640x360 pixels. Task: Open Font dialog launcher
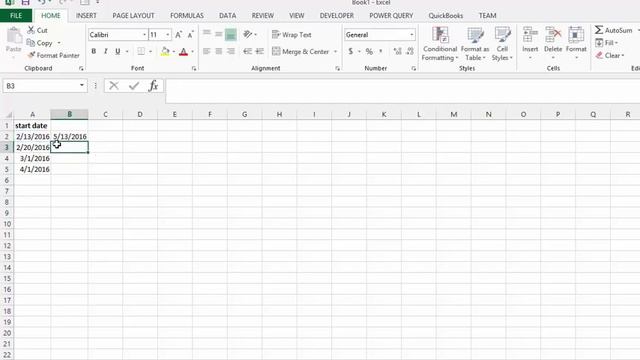194,69
